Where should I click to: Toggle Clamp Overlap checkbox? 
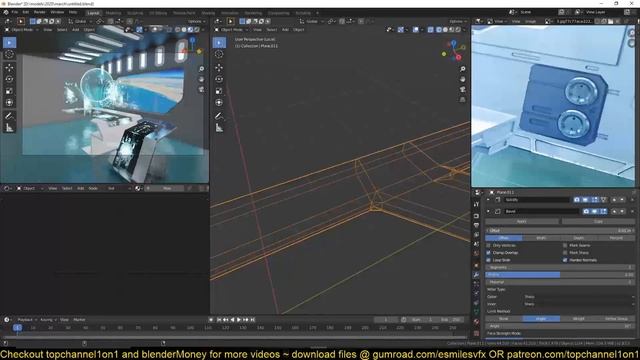tap(489, 253)
